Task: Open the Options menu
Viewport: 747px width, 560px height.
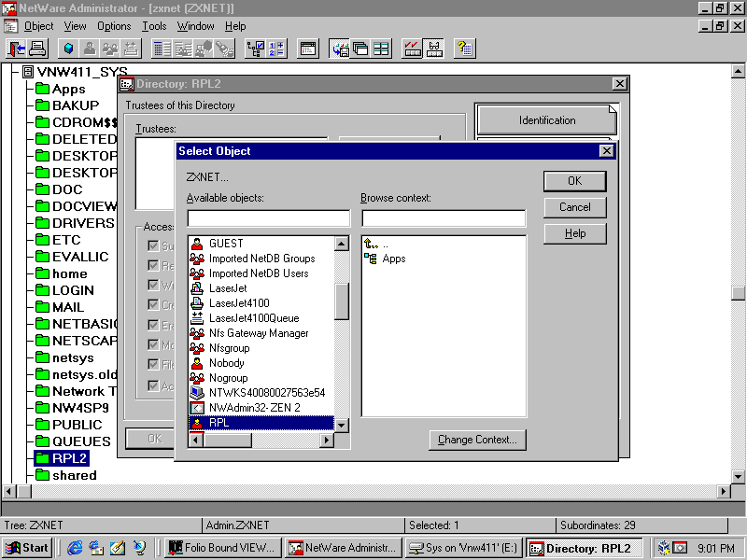Action: tap(114, 26)
